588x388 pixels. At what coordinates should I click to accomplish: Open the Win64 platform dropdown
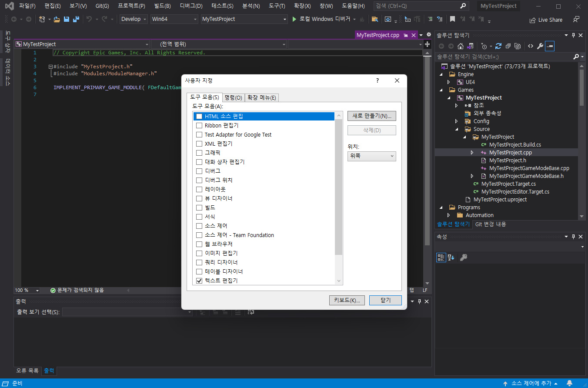174,19
